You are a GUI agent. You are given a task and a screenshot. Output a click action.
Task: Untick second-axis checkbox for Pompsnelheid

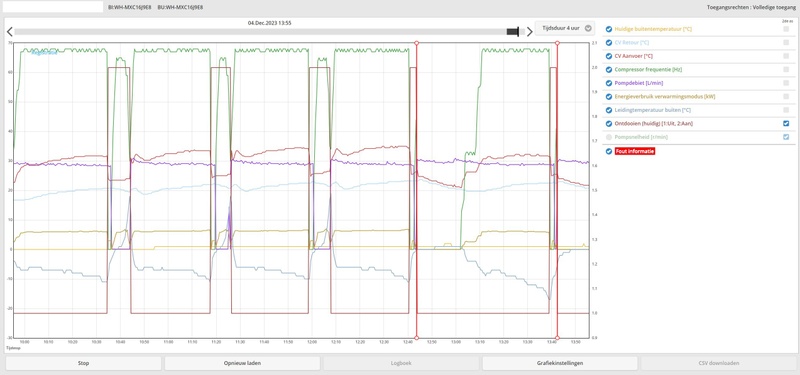click(x=786, y=137)
